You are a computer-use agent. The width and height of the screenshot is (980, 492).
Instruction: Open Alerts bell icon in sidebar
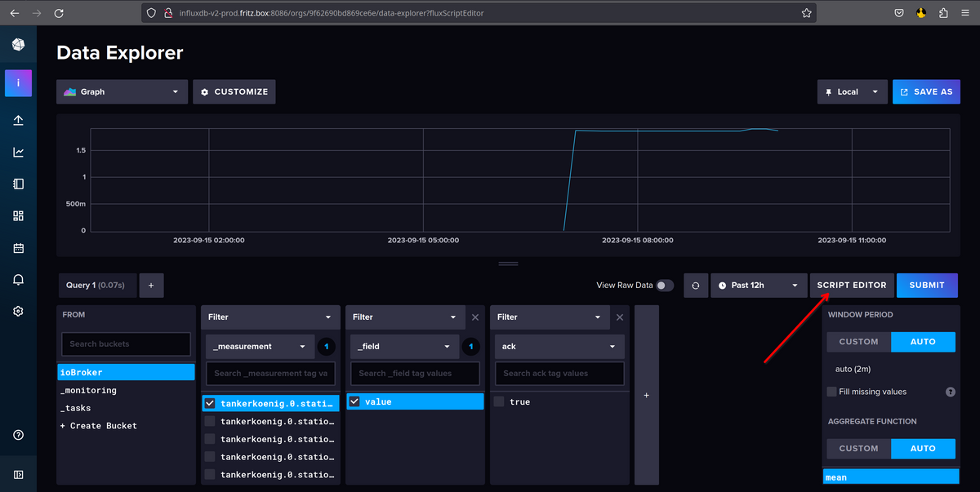point(18,279)
